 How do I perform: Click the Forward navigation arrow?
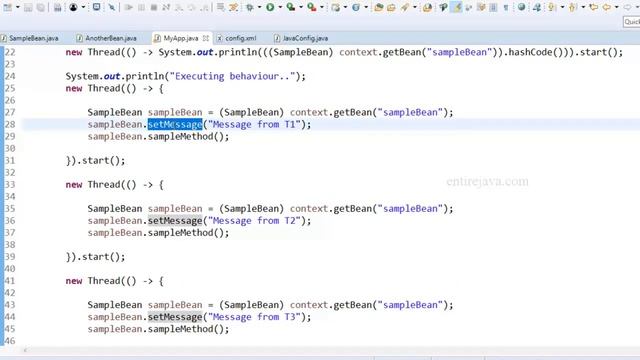(x=627, y=7)
